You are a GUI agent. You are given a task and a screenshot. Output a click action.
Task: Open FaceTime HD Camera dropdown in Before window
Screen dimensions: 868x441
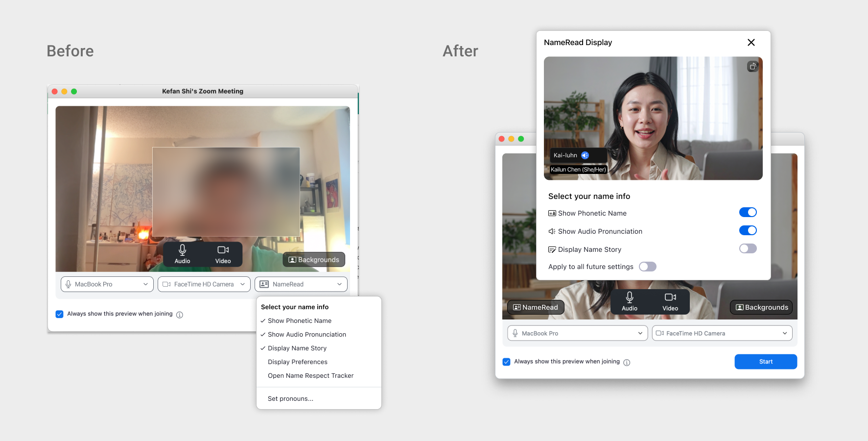pyautogui.click(x=204, y=284)
